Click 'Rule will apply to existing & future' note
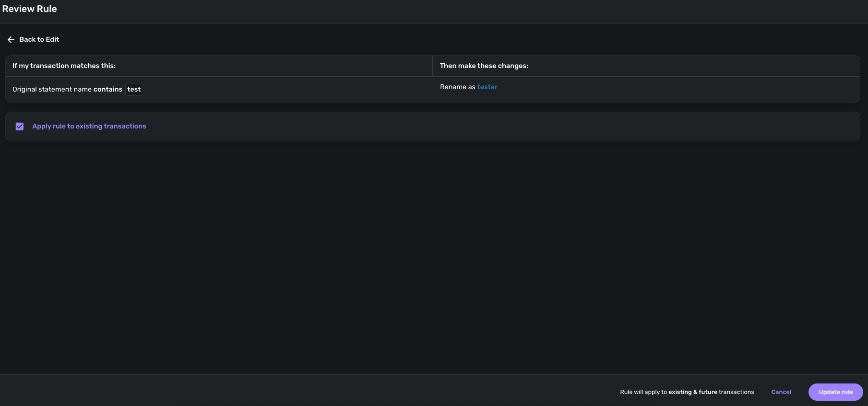 (687, 392)
